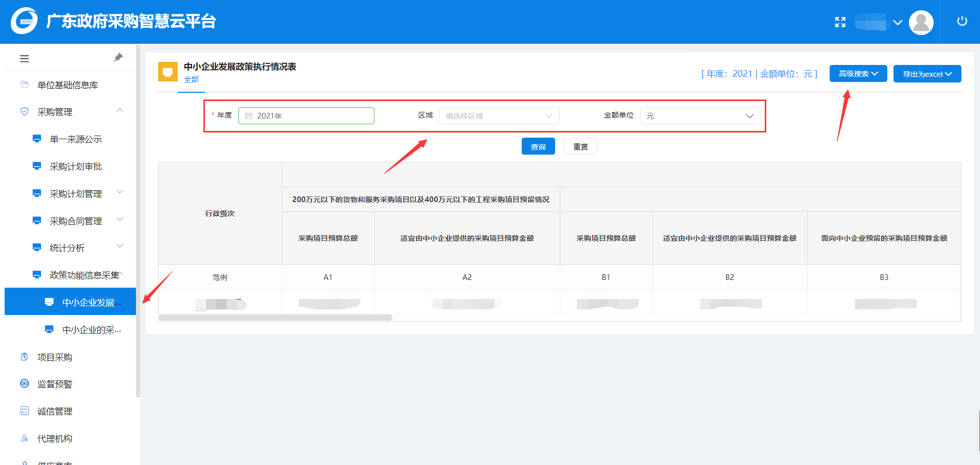This screenshot has width=980, height=465.
Task: Click the 年度 2021年 input field
Action: (x=306, y=115)
